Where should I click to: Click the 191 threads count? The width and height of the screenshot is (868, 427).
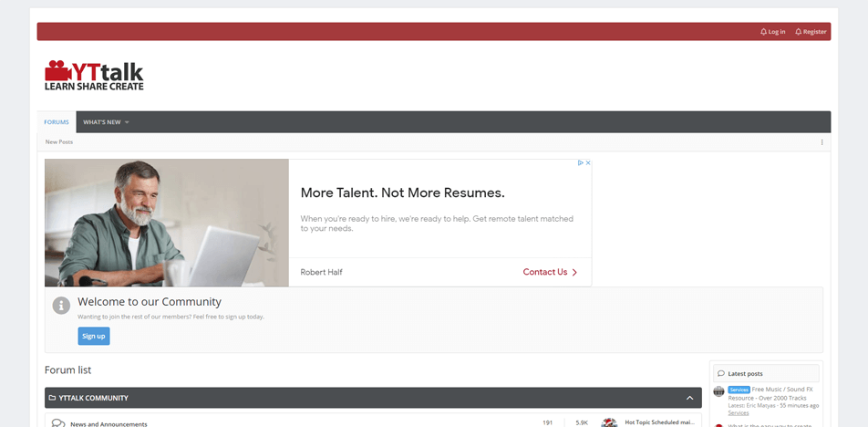pos(547,422)
